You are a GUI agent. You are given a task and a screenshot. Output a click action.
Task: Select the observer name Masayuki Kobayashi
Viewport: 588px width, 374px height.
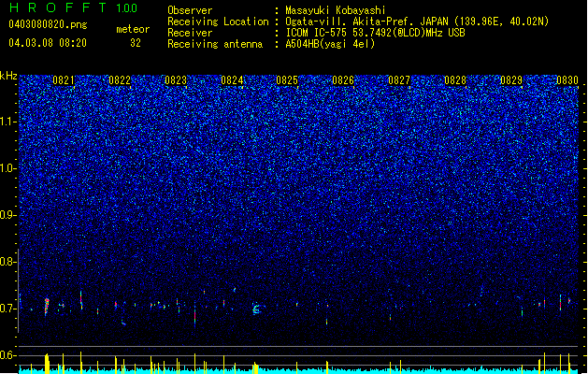(336, 10)
